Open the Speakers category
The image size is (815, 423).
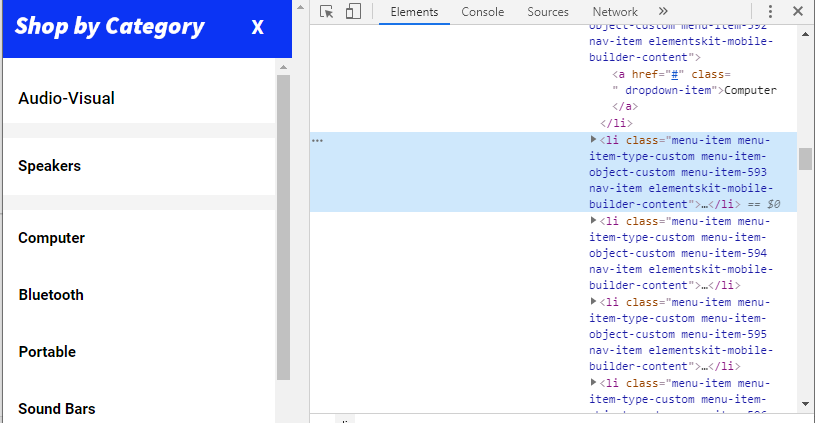click(x=49, y=166)
